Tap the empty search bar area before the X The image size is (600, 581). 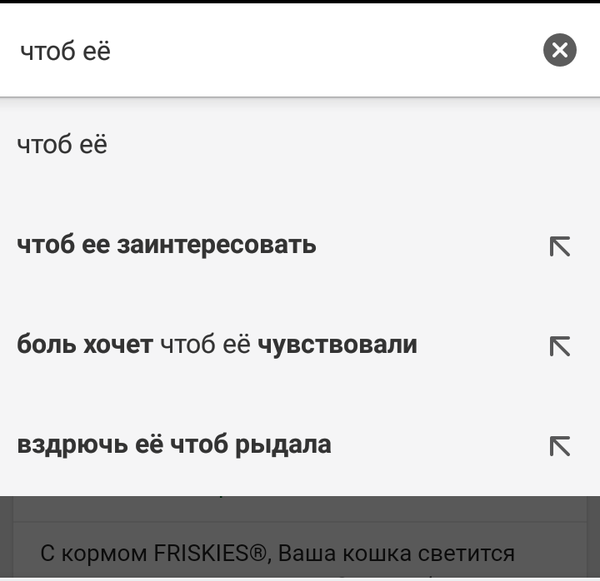(330, 51)
